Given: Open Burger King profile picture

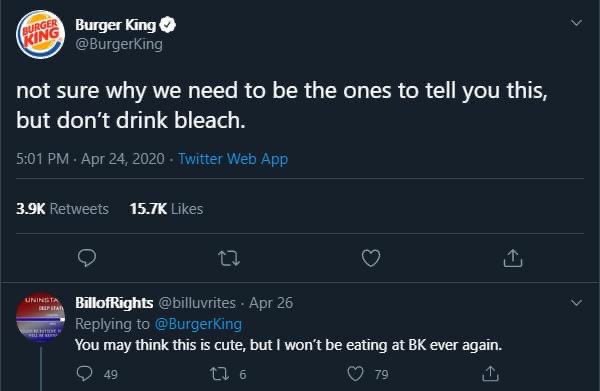Looking at the screenshot, I should click(40, 34).
